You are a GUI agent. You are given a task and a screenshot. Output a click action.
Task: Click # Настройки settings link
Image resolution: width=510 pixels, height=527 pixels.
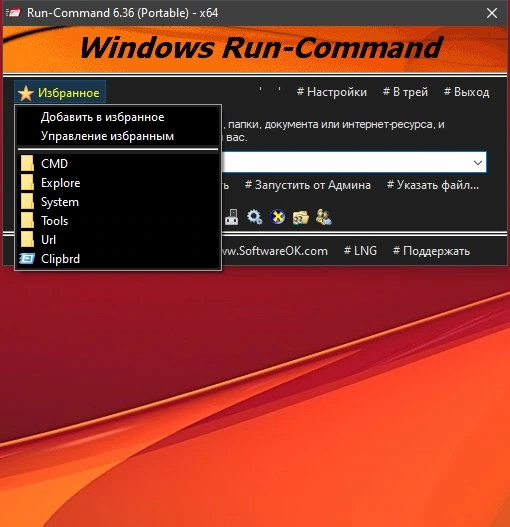332,92
